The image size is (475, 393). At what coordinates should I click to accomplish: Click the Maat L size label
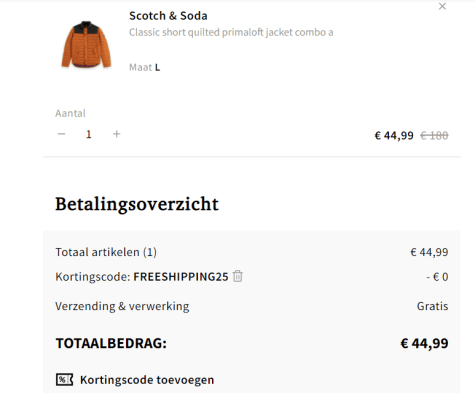[x=145, y=67]
